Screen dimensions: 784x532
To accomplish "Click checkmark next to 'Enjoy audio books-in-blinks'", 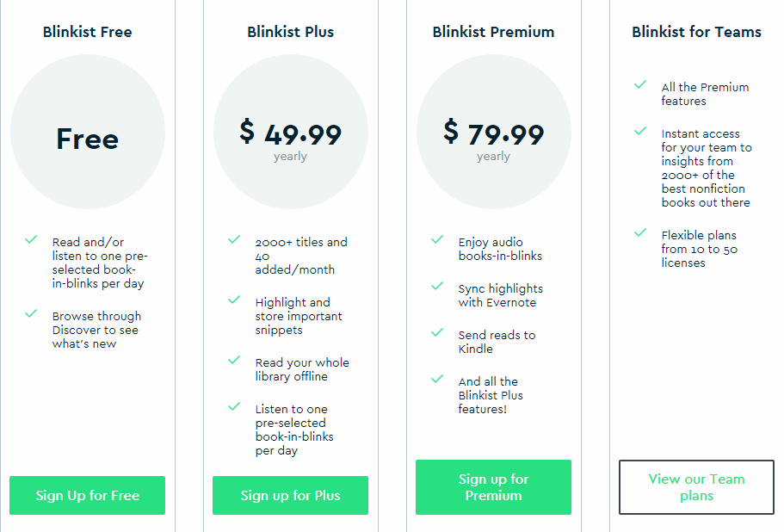I will [437, 239].
